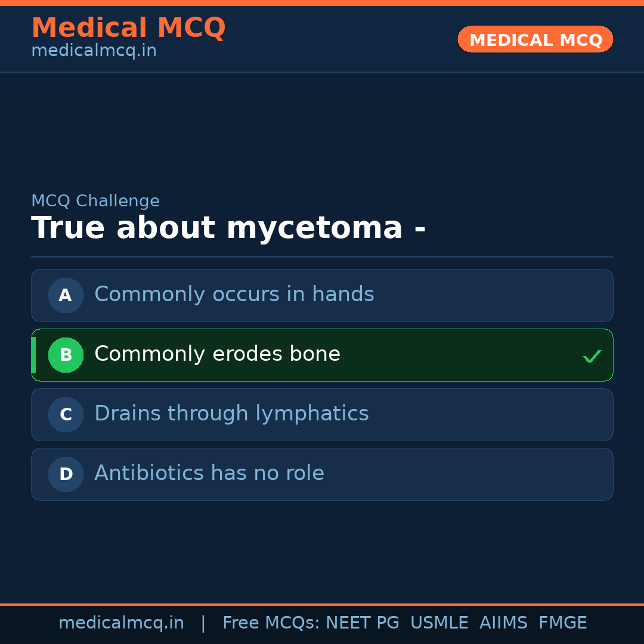Screen dimensions: 644x644
Task: Click the circular C letter badge
Action: click(66, 414)
